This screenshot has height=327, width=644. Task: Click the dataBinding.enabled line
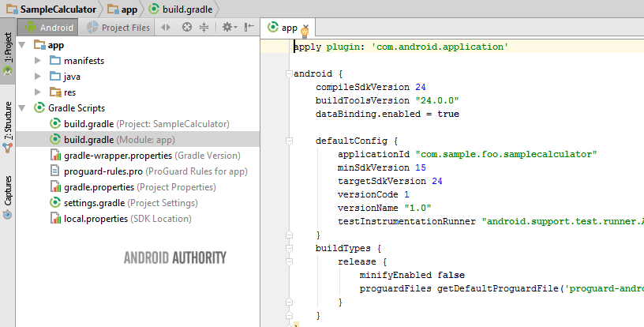point(388,114)
